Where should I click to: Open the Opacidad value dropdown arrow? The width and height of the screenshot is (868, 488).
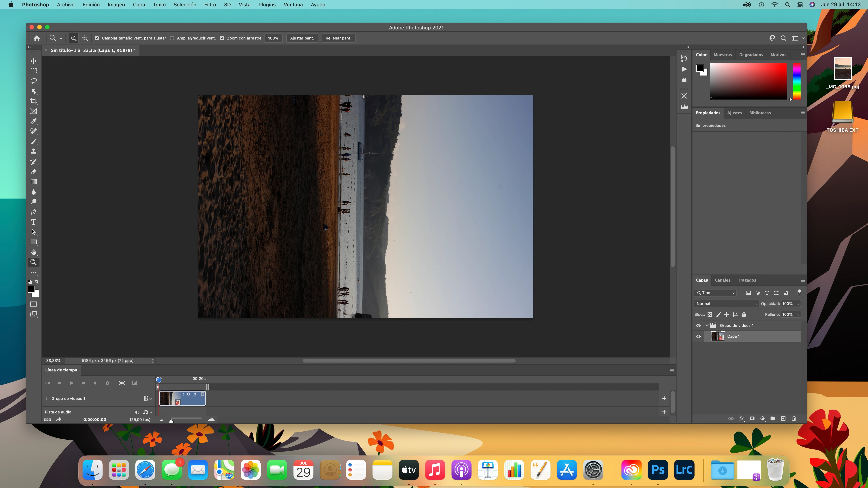(x=798, y=303)
